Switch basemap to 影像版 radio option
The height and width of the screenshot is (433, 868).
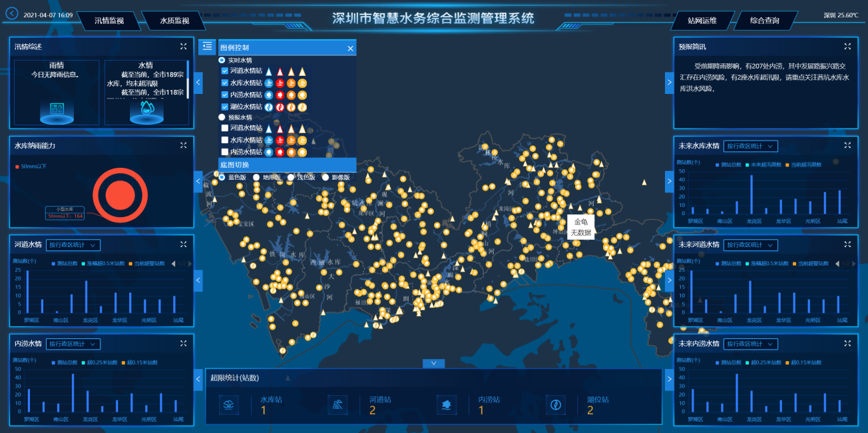325,177
